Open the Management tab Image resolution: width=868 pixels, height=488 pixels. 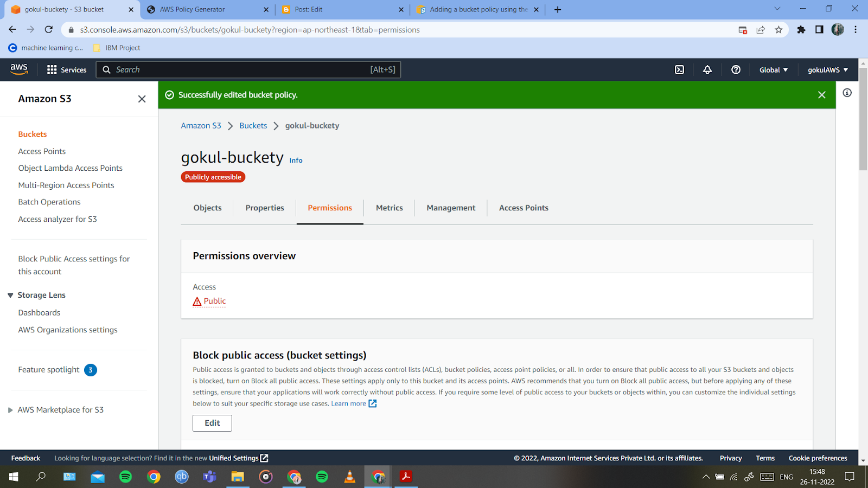click(x=451, y=208)
